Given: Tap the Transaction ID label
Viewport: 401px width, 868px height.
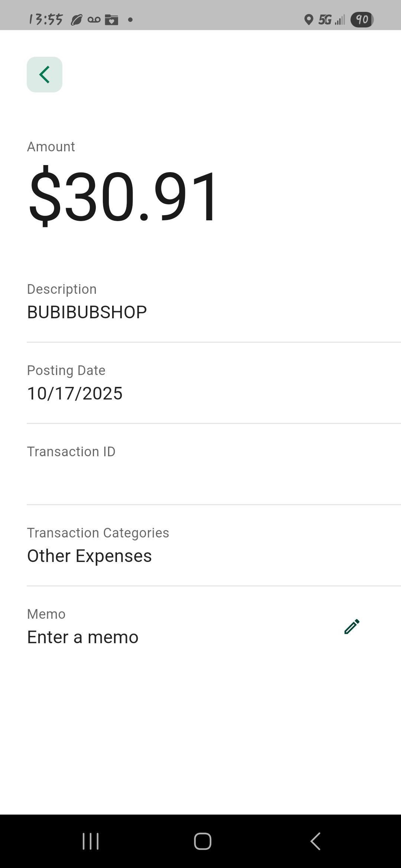Looking at the screenshot, I should (71, 452).
